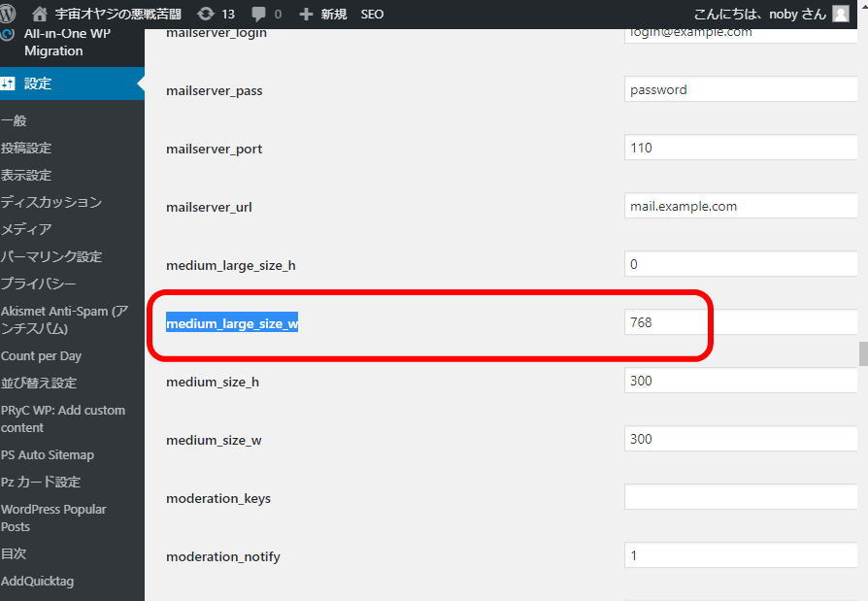868x601 pixels.
Task: Open パーマリンク設定 settings page
Action: [50, 256]
